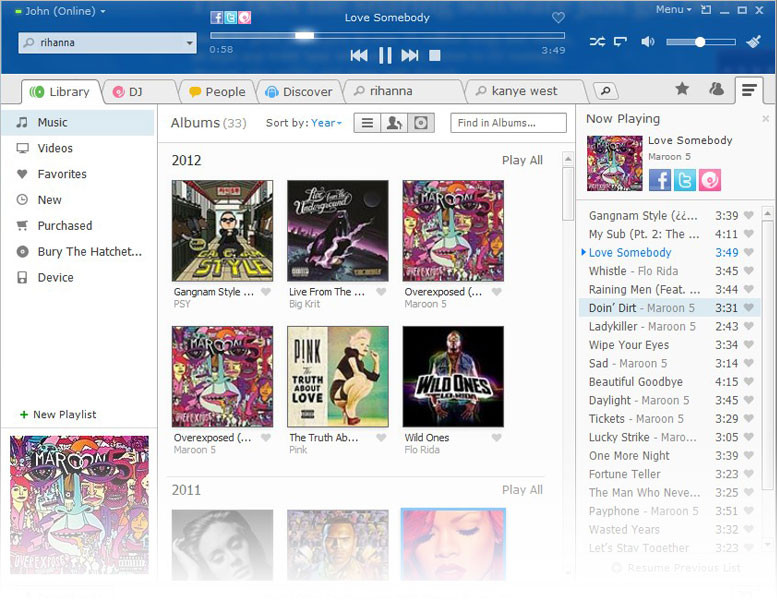Image resolution: width=777 pixels, height=601 pixels.
Task: Adjust the volume slider
Action: 701,42
